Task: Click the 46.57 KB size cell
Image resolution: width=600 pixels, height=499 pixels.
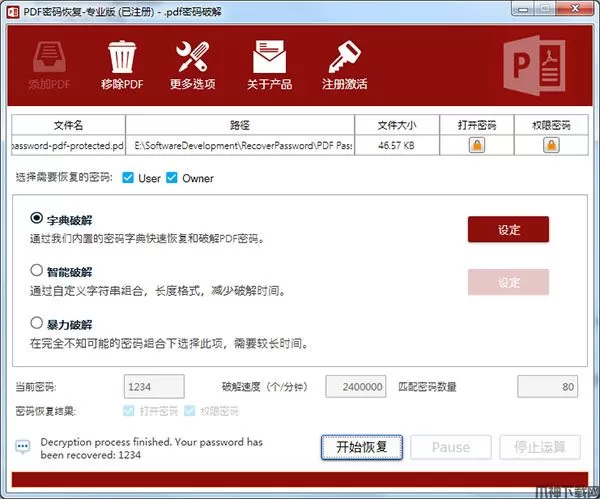Action: pos(397,145)
